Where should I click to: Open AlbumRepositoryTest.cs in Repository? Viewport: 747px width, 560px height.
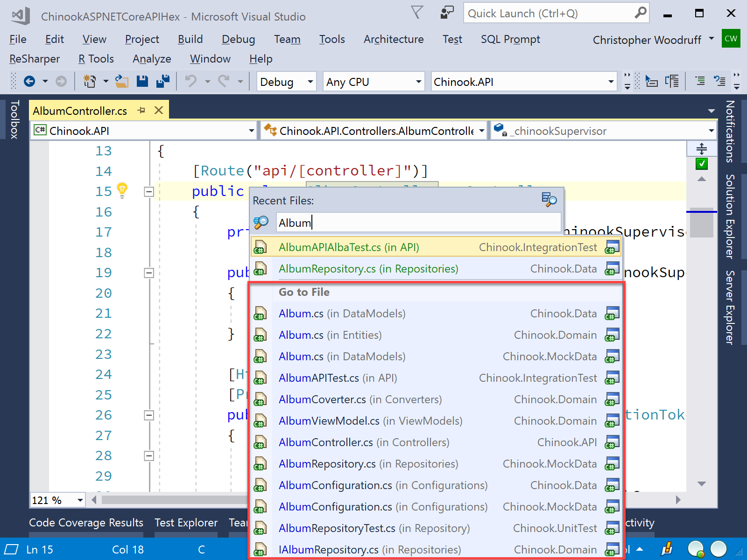pyautogui.click(x=437, y=528)
